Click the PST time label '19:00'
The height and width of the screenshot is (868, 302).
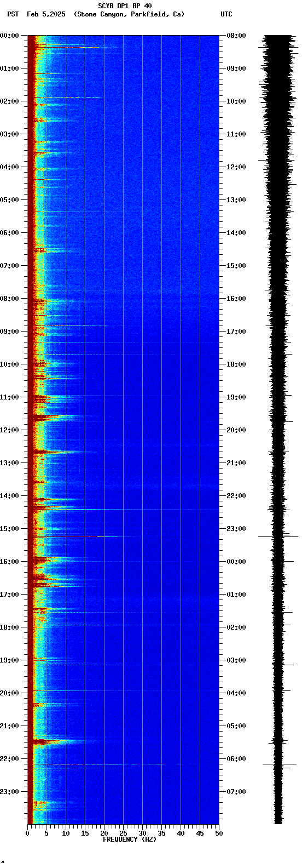coord(9,660)
